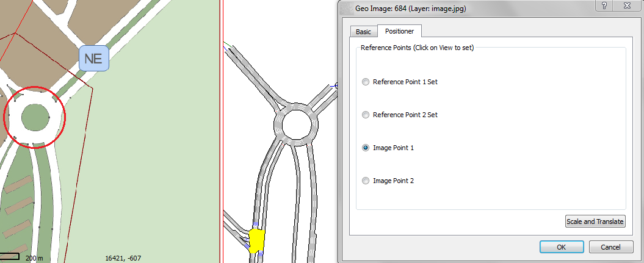This screenshot has height=263, width=644.
Task: Click the Scale and Translate button
Action: click(x=595, y=221)
